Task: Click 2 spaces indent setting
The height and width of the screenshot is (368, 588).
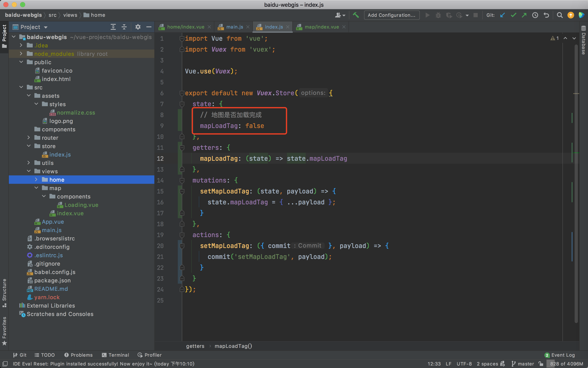Action: tap(488, 364)
